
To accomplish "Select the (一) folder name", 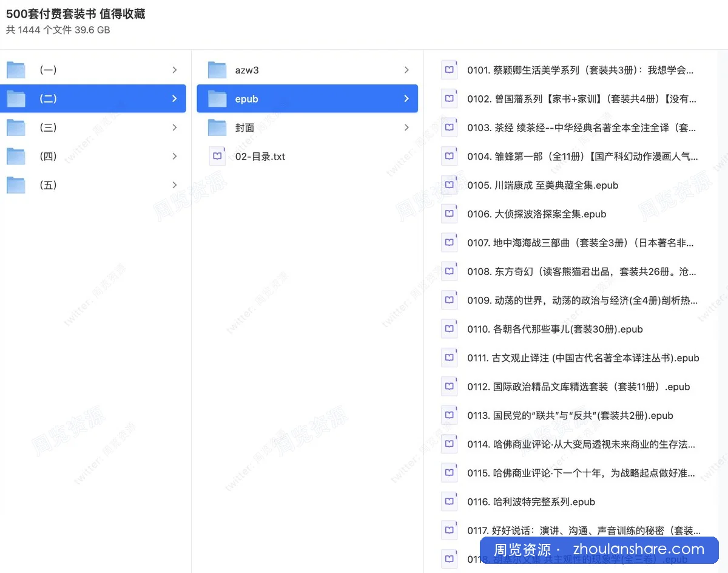I will pyautogui.click(x=48, y=70).
